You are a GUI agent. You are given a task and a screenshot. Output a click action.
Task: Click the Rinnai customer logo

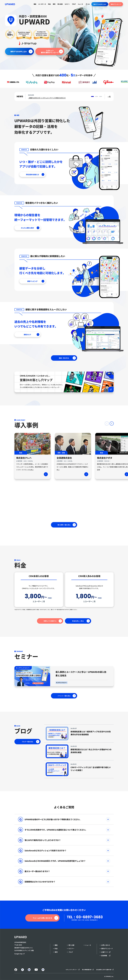pos(66,82)
